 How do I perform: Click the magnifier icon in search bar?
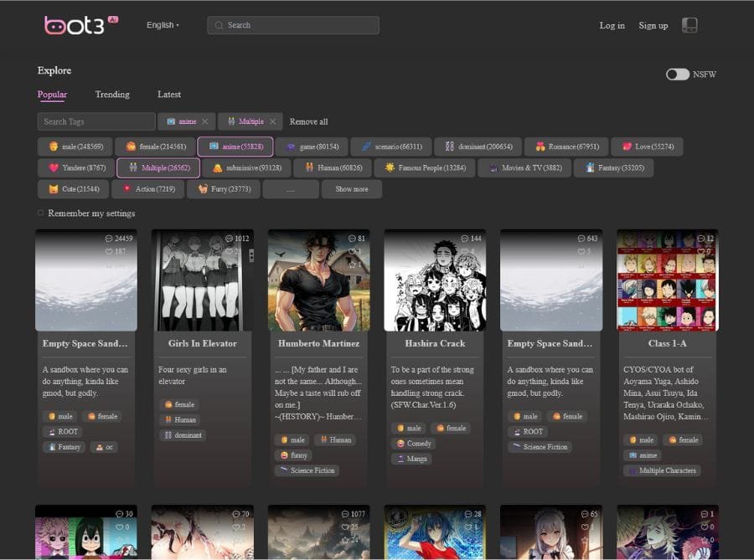(219, 25)
